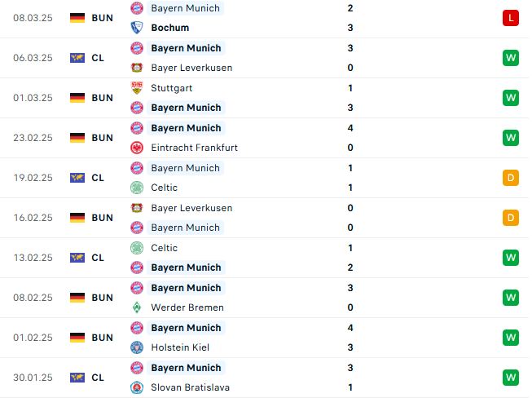Open the Holstein Kiel team link
This screenshot has height=398, width=532.
[180, 347]
